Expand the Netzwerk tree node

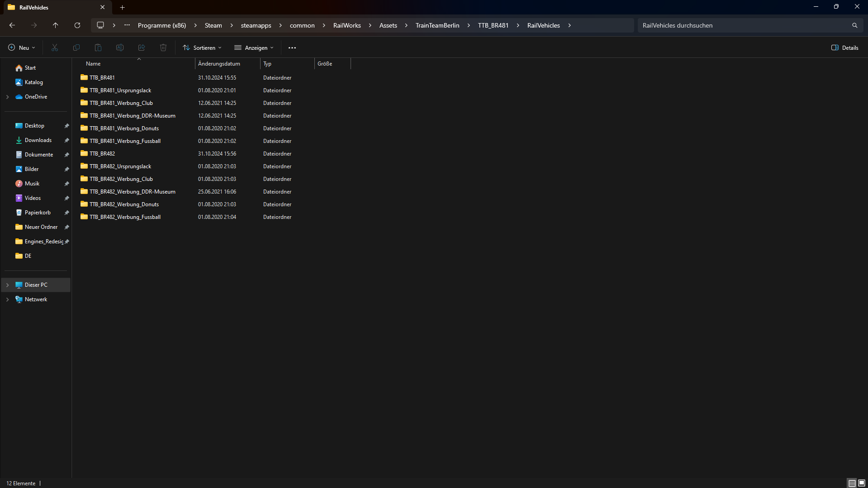coord(8,299)
